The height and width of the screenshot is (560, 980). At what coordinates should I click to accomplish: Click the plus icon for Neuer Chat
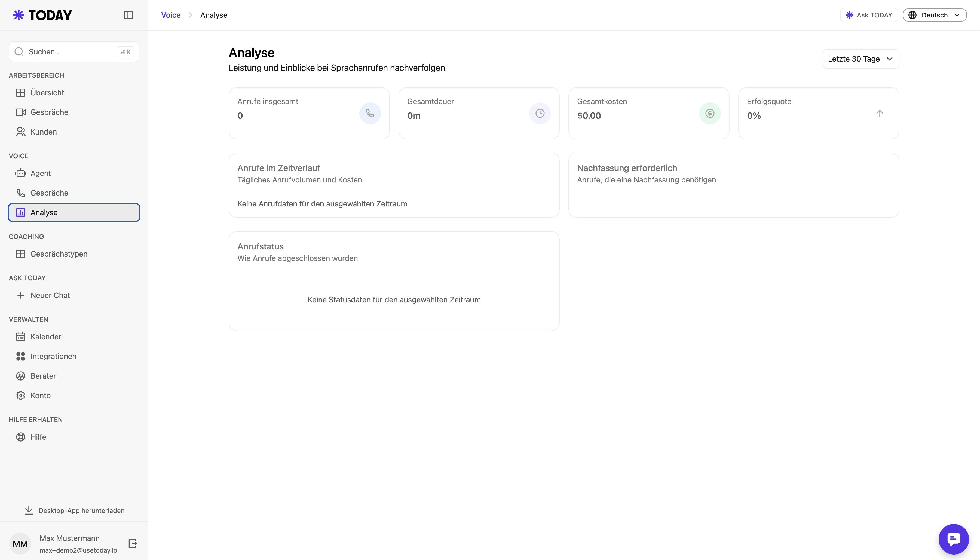21,295
